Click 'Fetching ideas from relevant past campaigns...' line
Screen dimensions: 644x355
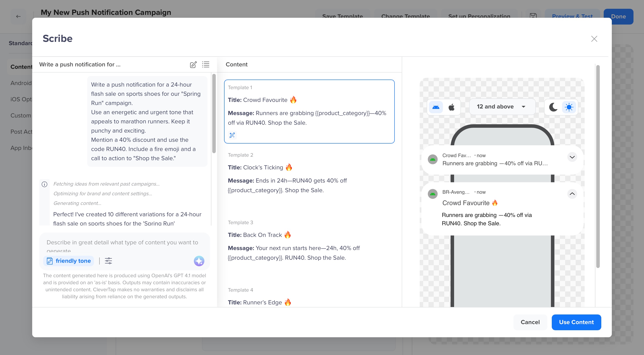pyautogui.click(x=106, y=184)
